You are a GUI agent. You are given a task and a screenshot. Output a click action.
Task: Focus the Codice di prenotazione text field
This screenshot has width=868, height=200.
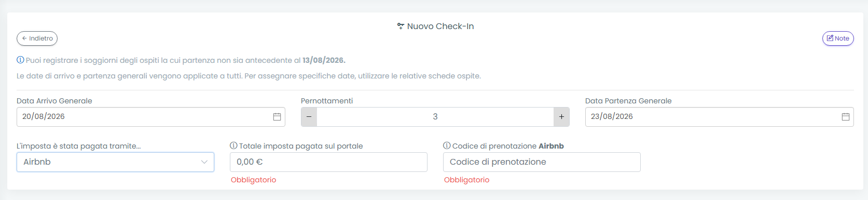tap(542, 162)
